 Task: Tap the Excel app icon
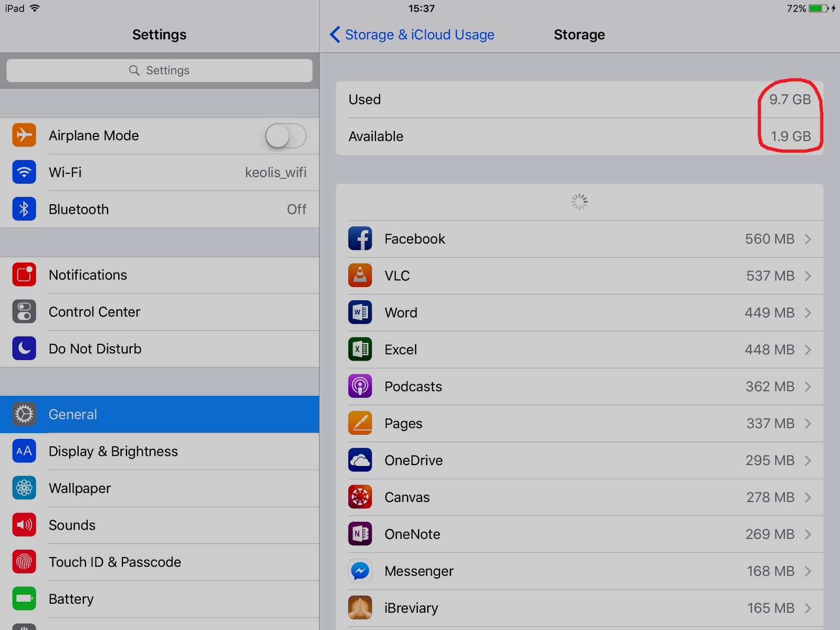360,350
